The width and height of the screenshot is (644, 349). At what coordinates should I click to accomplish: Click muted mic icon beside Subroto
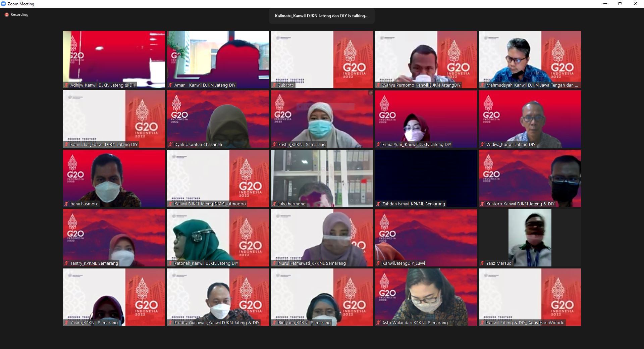pos(274,85)
